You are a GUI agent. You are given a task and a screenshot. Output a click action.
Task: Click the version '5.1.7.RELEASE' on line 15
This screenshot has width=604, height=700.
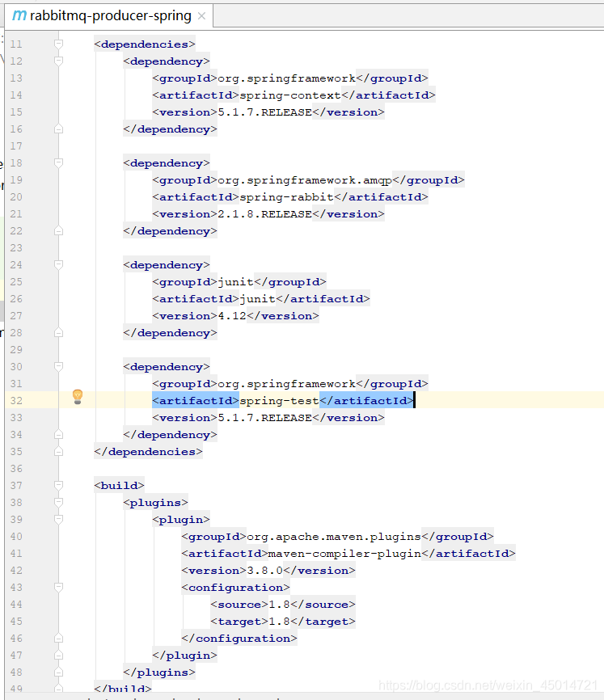coord(264,112)
